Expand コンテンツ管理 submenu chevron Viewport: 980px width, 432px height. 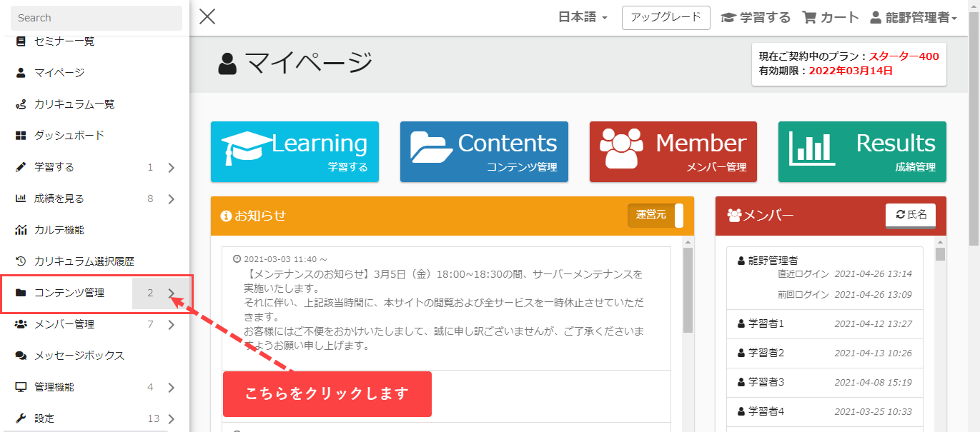point(172,293)
